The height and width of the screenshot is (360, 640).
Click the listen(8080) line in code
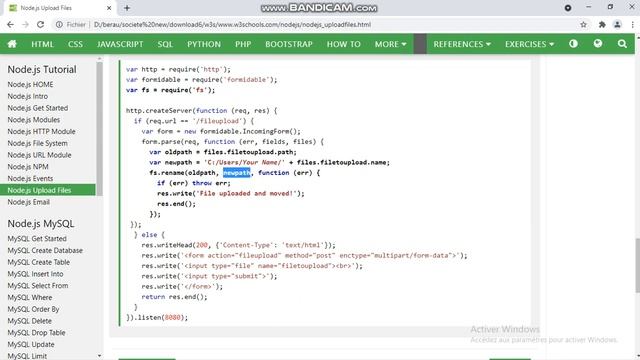coord(157,318)
